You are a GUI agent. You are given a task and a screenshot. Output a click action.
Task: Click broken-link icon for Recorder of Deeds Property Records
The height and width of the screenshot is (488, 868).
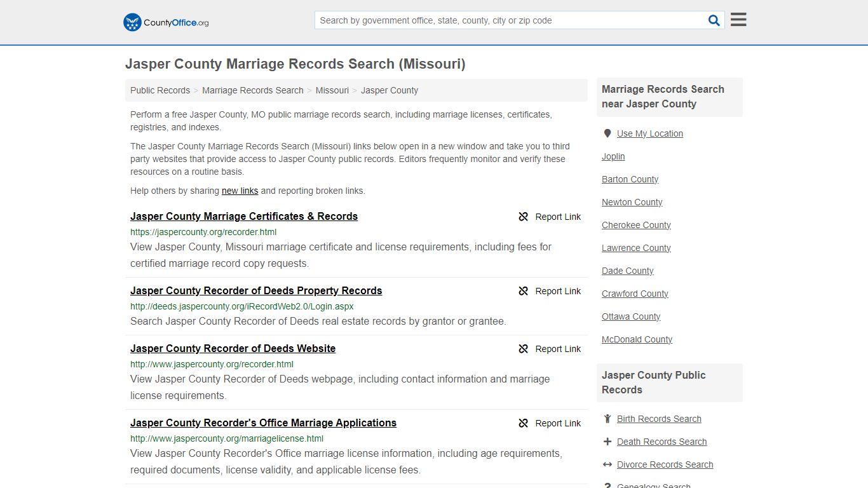pos(524,291)
